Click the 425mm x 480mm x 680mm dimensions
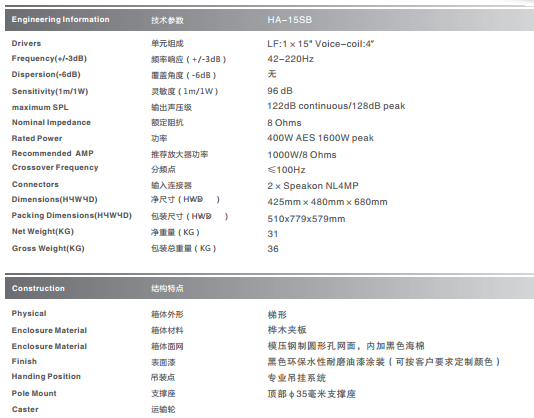Screen dimensions: 534x418 [x=327, y=202]
